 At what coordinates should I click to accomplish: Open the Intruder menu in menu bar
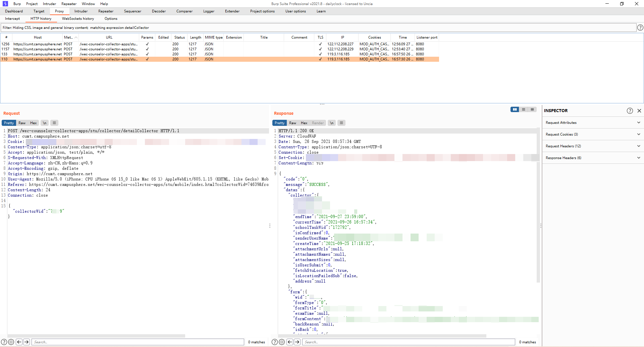pyautogui.click(x=50, y=4)
